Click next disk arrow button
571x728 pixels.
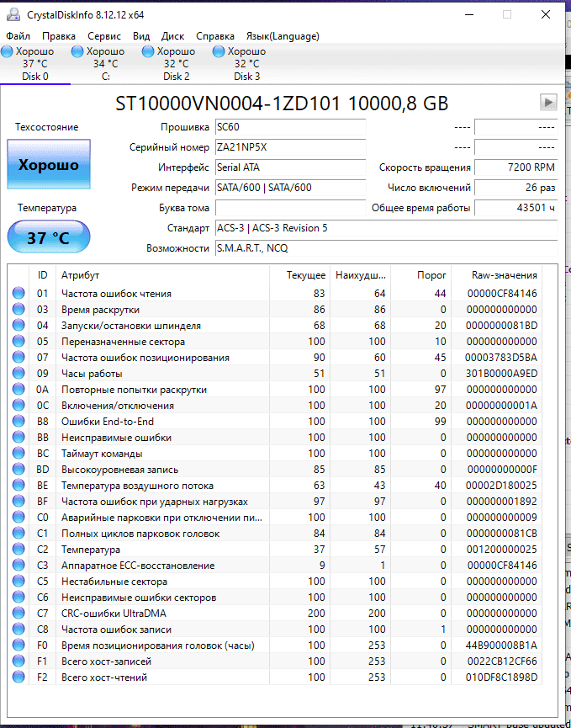(548, 102)
